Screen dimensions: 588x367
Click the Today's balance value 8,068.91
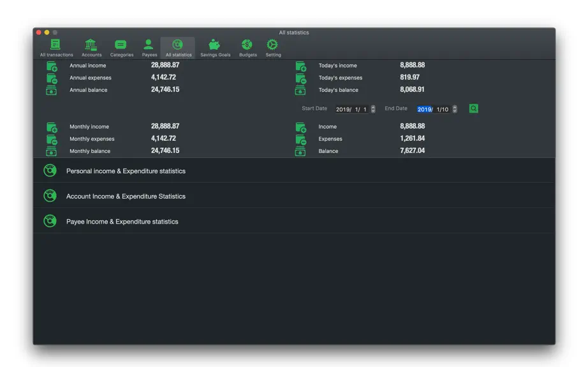[x=412, y=89]
